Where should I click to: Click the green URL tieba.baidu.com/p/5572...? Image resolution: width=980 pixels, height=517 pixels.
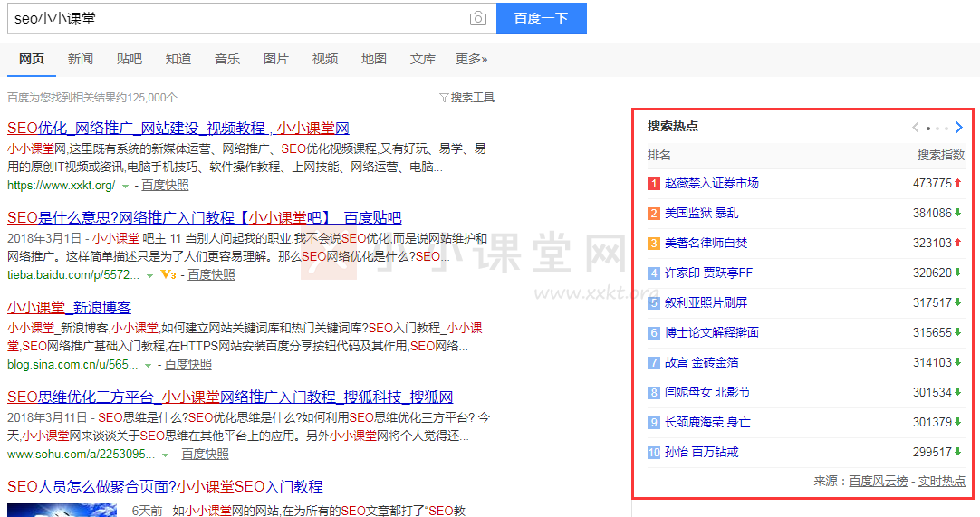(73, 274)
